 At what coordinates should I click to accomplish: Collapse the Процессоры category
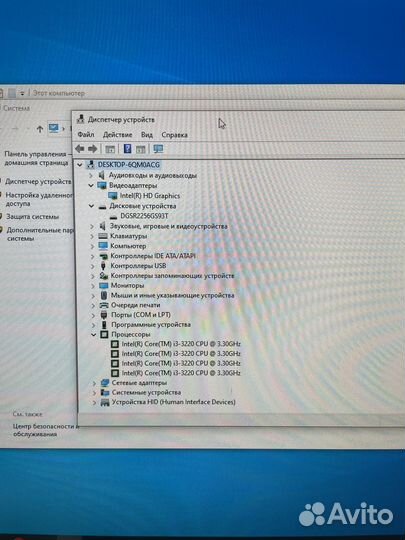tap(93, 334)
